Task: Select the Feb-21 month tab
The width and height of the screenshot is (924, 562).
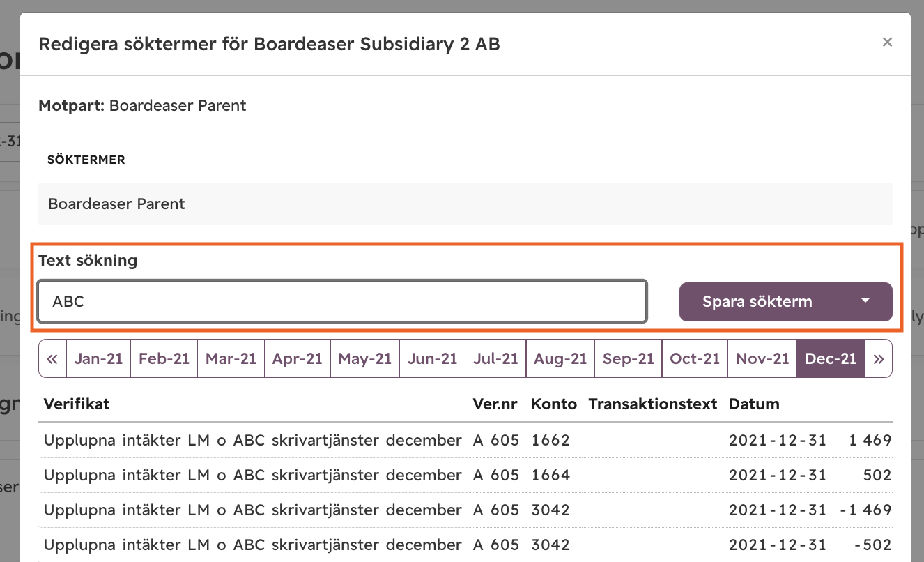Action: [164, 358]
